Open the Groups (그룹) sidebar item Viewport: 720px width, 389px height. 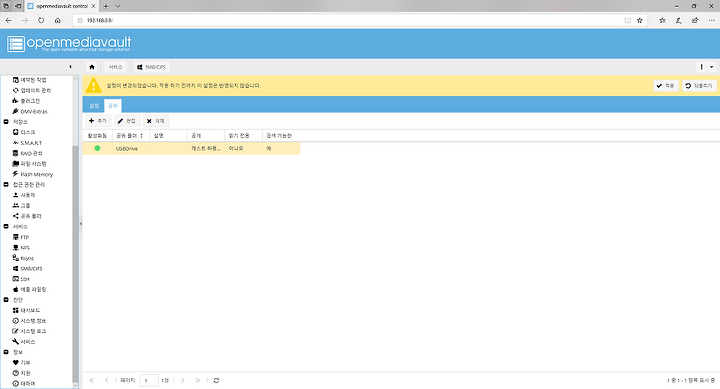click(x=22, y=206)
